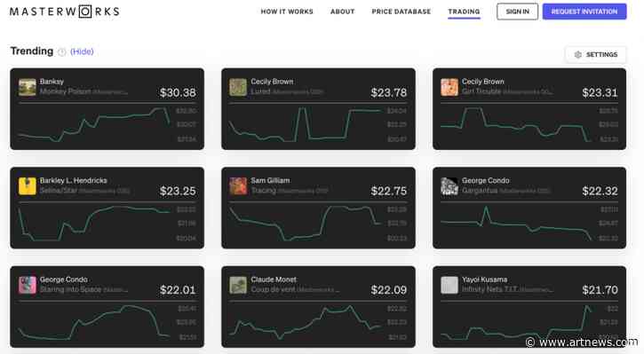Click the Sign In button
The width and height of the screenshot is (644, 354).
[x=518, y=12]
